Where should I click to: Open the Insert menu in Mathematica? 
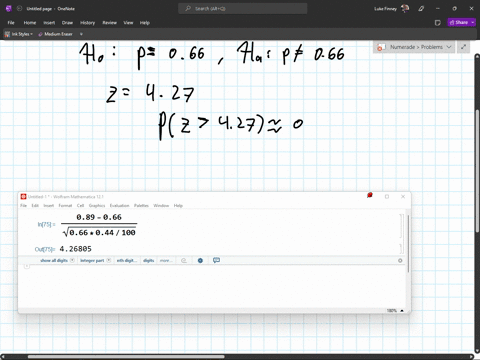[x=49, y=206]
